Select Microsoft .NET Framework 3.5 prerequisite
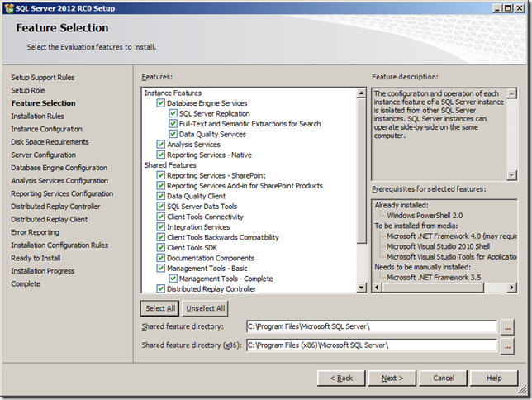The height and width of the screenshot is (400, 532). point(434,278)
